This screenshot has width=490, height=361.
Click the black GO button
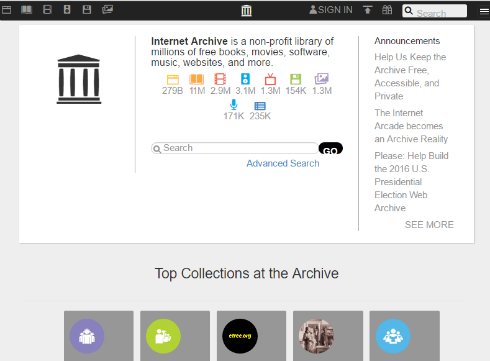pos(330,148)
